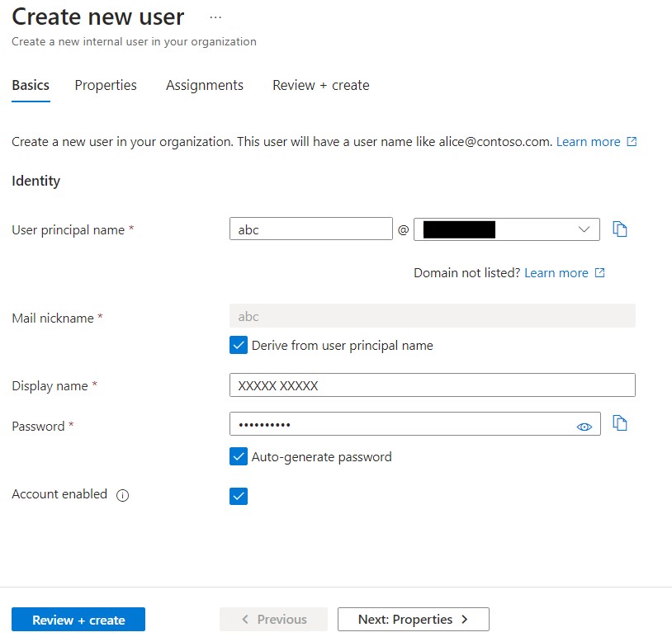Click into the Display name field

point(432,385)
